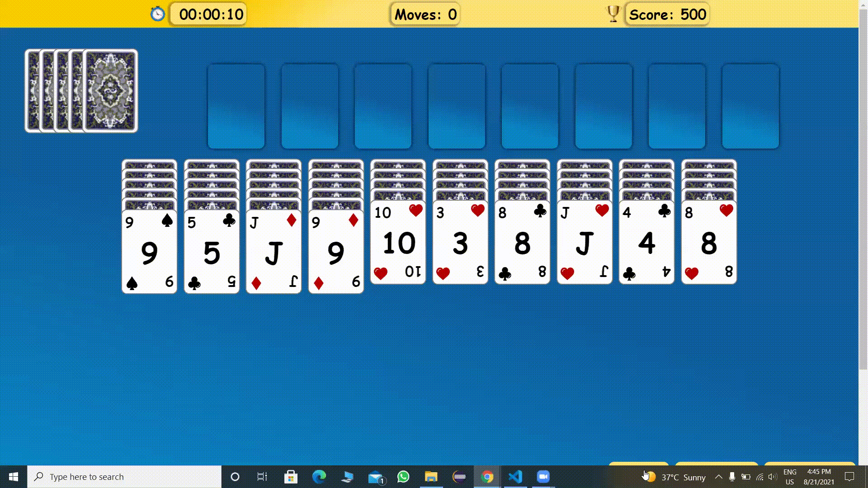868x488 pixels.
Task: Open Zoom from the taskbar
Action: pos(543,477)
